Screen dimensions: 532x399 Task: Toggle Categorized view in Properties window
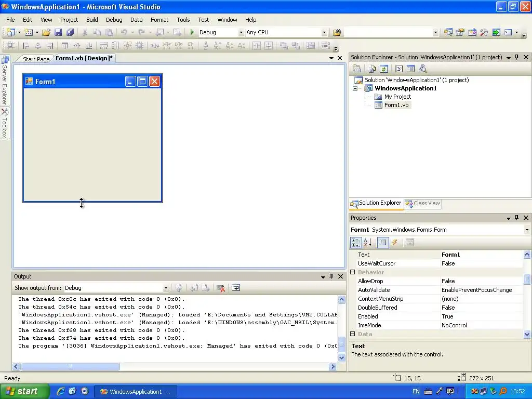356,243
